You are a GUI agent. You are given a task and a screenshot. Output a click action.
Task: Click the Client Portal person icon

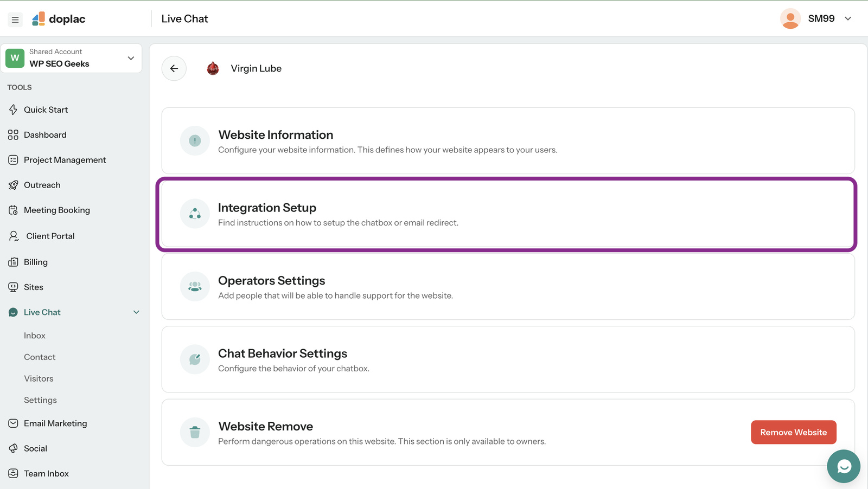(14, 236)
